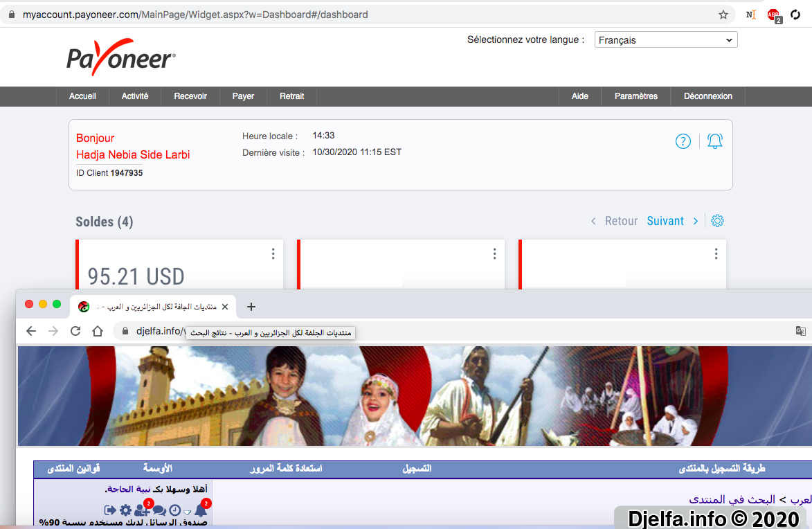
Task: Open a new tab in the Djelfa window
Action: (251, 307)
